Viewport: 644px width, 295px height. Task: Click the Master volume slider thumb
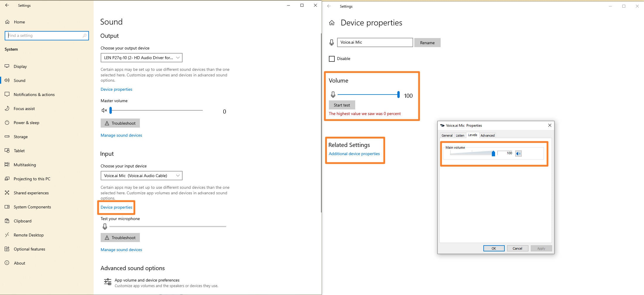tap(111, 110)
